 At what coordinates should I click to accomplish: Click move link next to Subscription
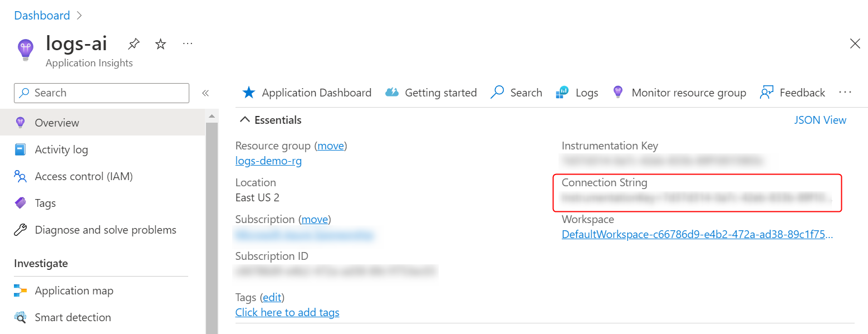tap(315, 220)
